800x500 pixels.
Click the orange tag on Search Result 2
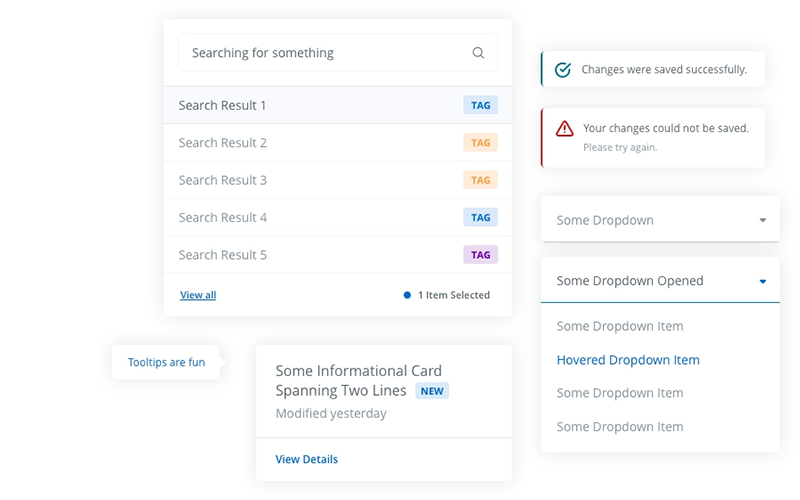pyautogui.click(x=480, y=143)
